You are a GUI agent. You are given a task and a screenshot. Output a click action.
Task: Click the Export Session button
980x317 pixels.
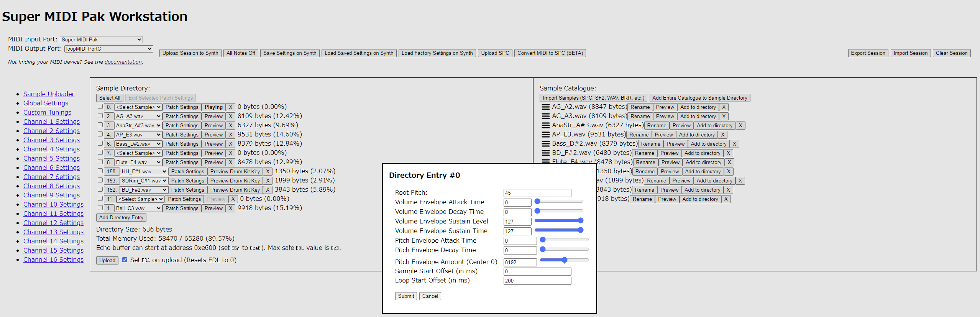tap(868, 53)
